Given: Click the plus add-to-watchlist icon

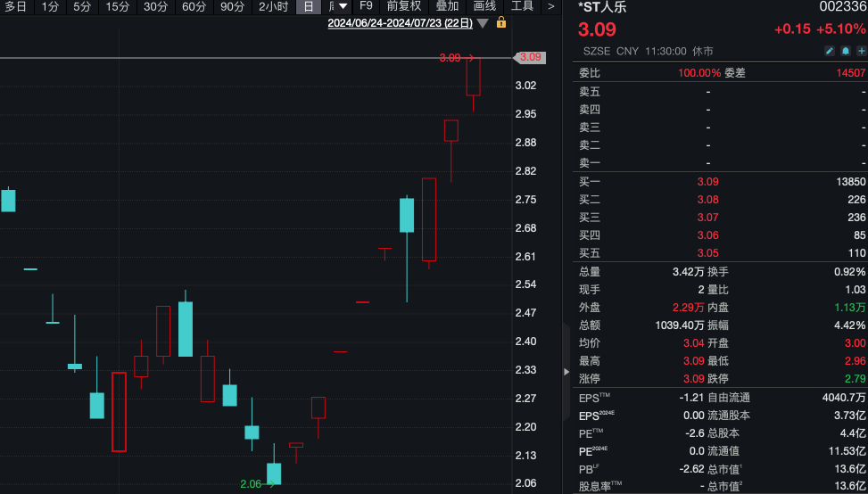Looking at the screenshot, I should point(862,52).
